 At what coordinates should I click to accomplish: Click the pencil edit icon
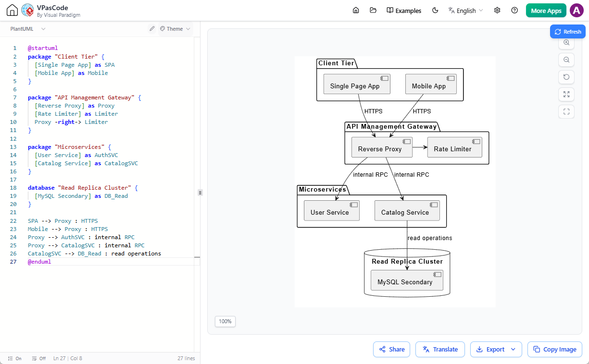click(x=152, y=29)
